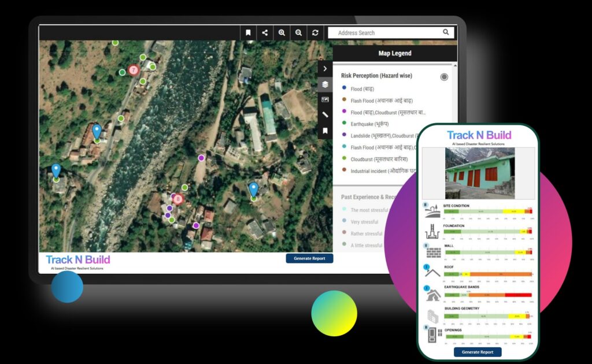Zoom out using the magnifier minus icon
The image size is (592, 364).
tap(298, 33)
